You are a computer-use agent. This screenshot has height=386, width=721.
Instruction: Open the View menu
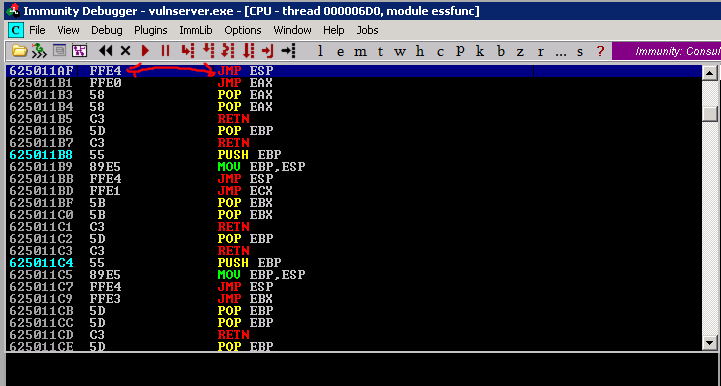point(68,30)
